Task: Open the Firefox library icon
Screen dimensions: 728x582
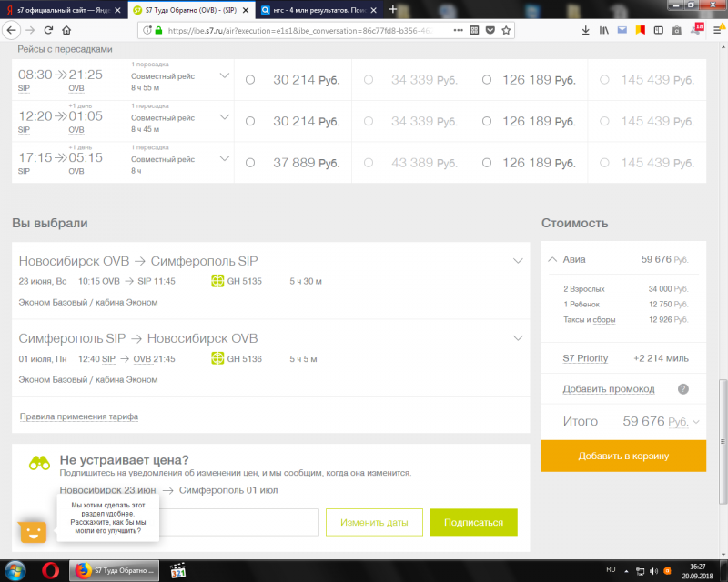Action: [x=603, y=30]
